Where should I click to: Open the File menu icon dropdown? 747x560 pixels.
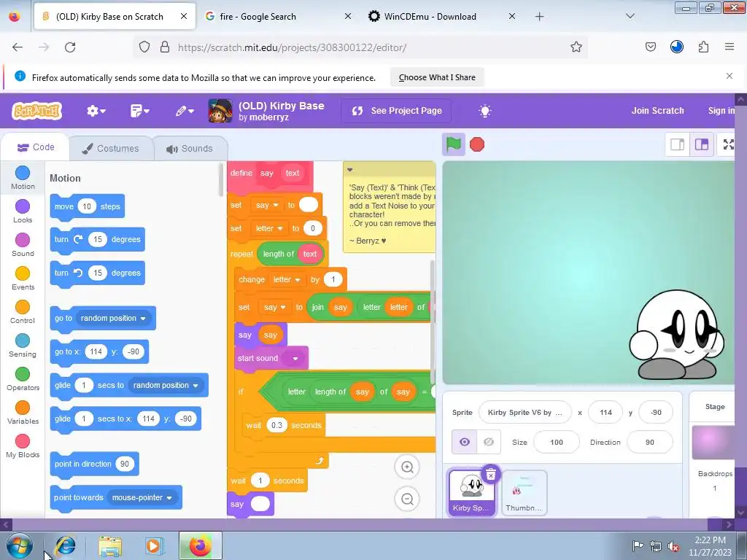139,111
